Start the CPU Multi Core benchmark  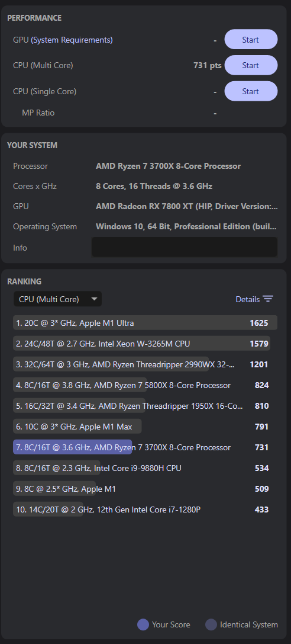coord(251,65)
